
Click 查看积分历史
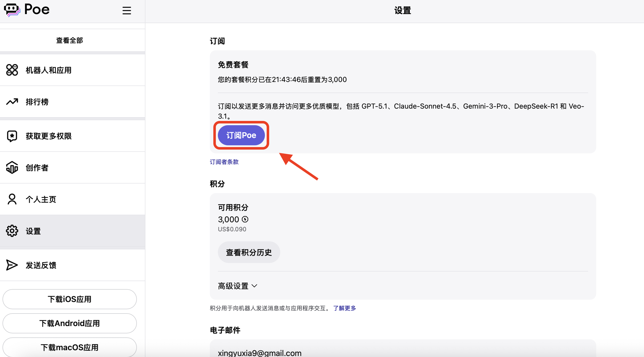coord(249,252)
